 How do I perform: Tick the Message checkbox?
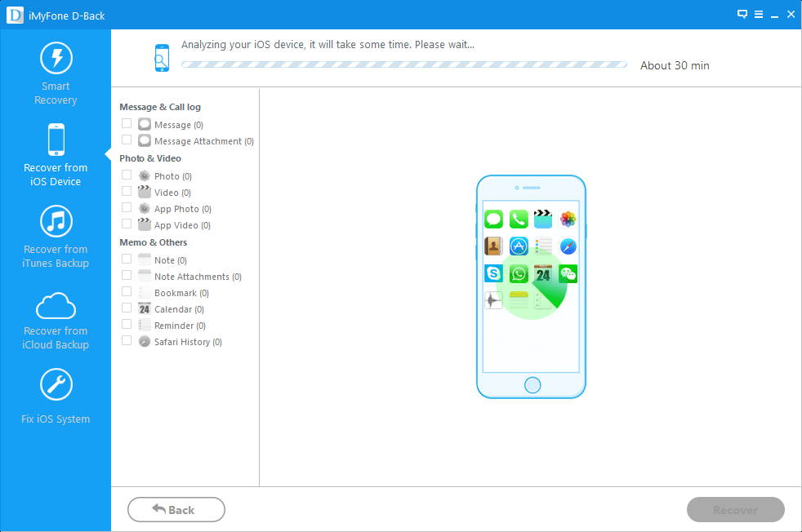pos(127,124)
